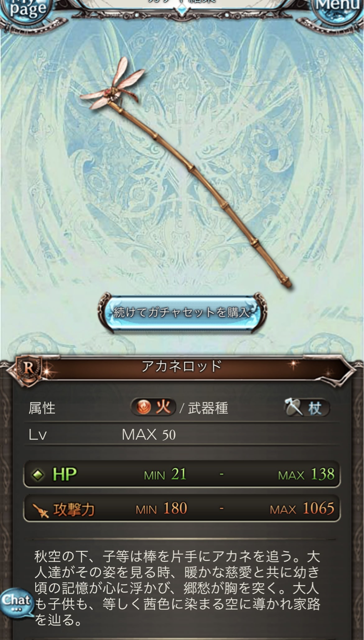Select the 火 attribute badge
This screenshot has width=364, height=640.
pyautogui.click(x=153, y=407)
